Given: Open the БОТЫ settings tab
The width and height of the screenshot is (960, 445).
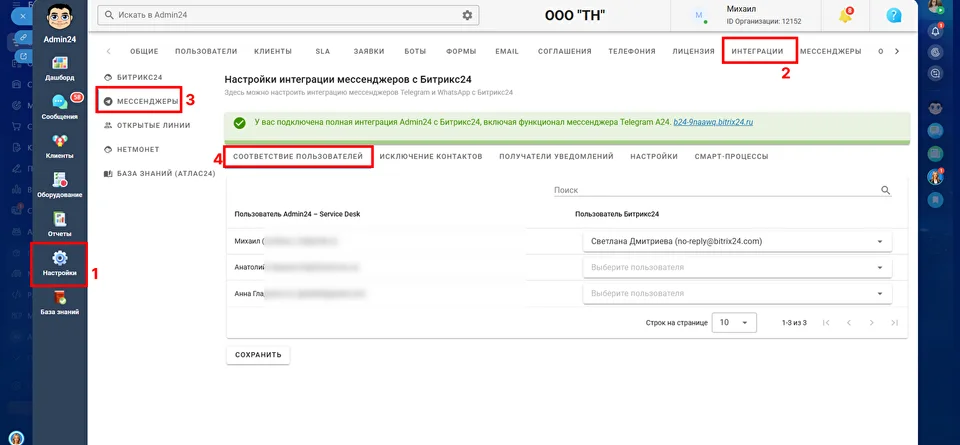Looking at the screenshot, I should 415,51.
